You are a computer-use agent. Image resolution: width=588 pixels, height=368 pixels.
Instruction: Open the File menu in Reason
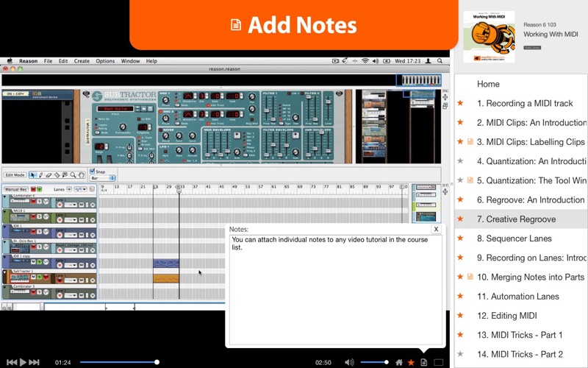(x=48, y=61)
